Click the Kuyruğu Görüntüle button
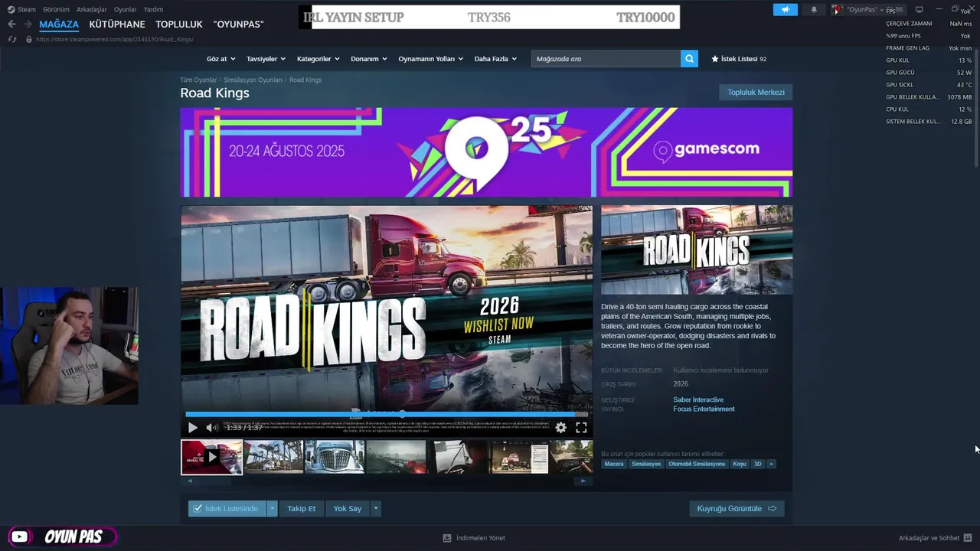Screen dimensions: 980x551 coord(737,508)
